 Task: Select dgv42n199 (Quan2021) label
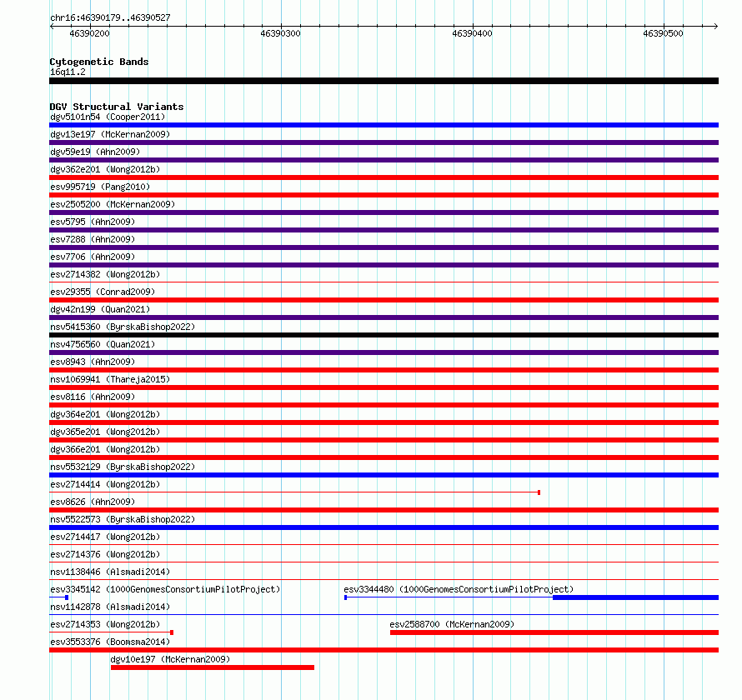pyautogui.click(x=100, y=309)
